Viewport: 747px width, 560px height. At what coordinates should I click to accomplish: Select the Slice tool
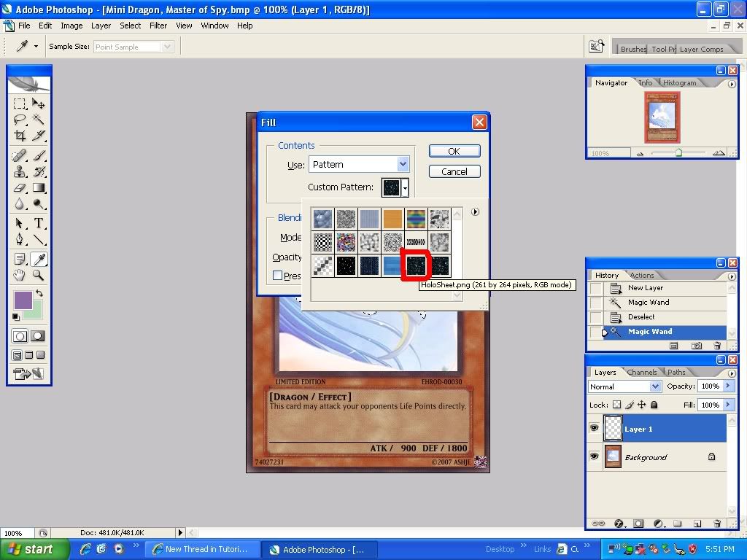[38, 136]
